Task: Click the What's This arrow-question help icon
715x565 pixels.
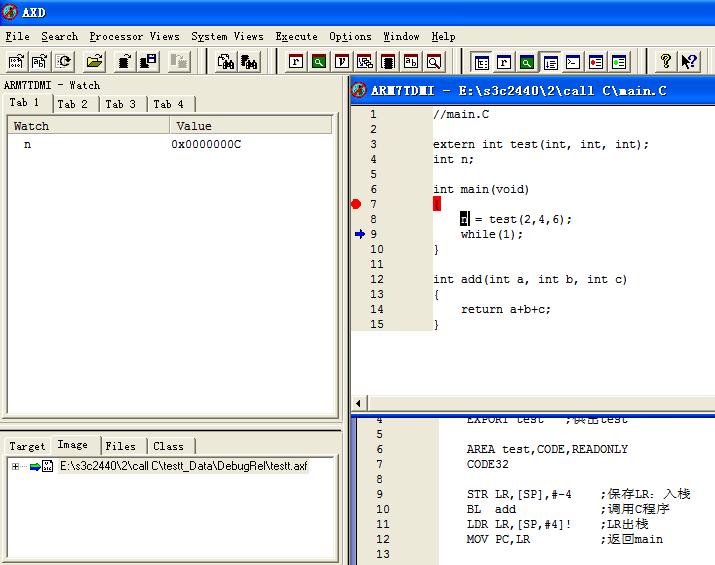Action: tap(689, 62)
